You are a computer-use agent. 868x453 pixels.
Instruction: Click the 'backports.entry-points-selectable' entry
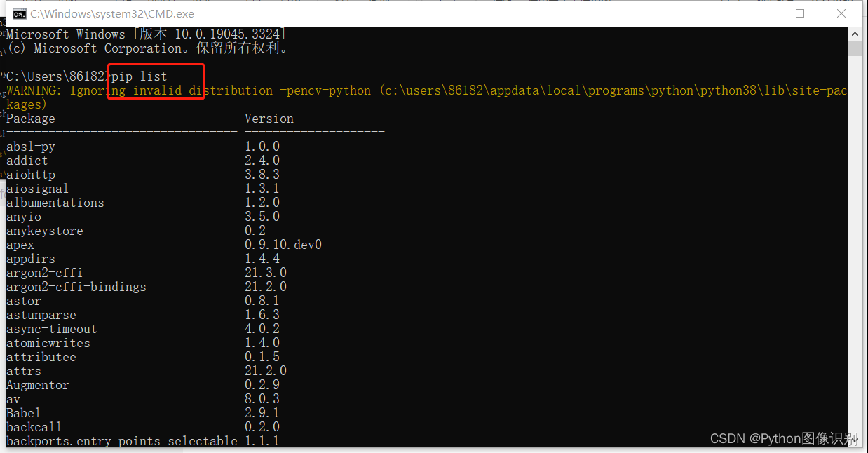click(121, 440)
